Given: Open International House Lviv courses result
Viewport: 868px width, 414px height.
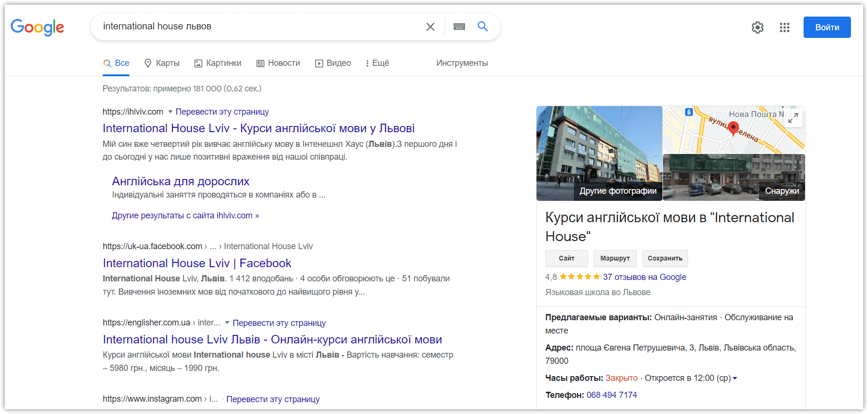Looking at the screenshot, I should [x=259, y=128].
